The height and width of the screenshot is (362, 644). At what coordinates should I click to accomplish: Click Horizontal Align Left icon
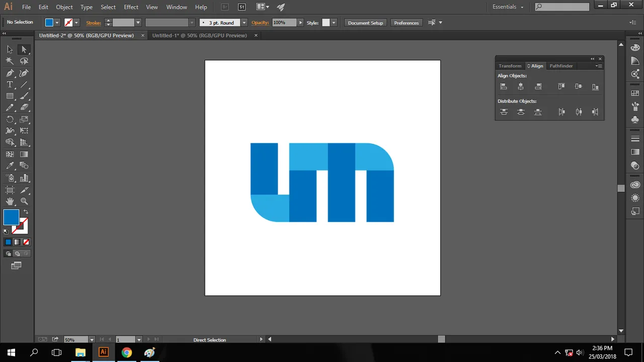(504, 86)
